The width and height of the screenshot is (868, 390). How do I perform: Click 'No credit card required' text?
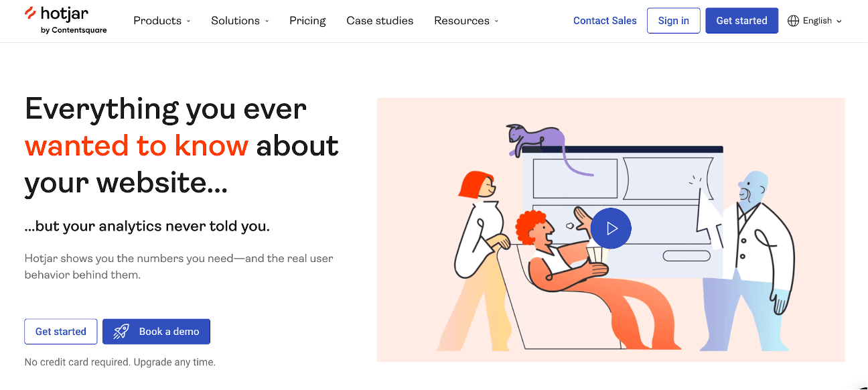[78, 362]
